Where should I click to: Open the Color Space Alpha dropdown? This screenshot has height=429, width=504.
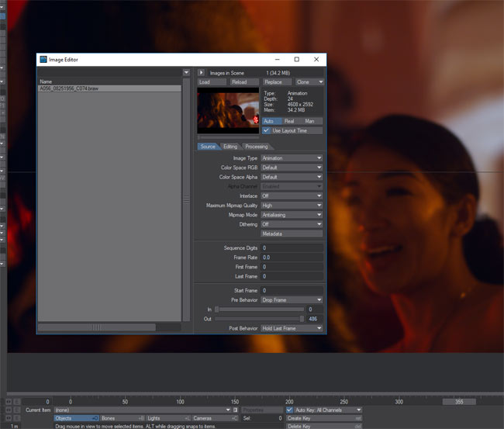pos(292,177)
